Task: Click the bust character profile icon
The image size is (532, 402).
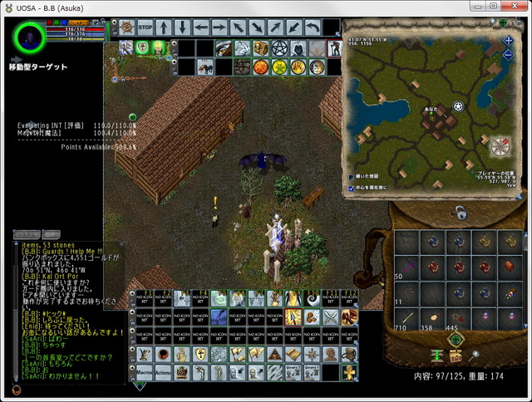Action: coord(331,355)
